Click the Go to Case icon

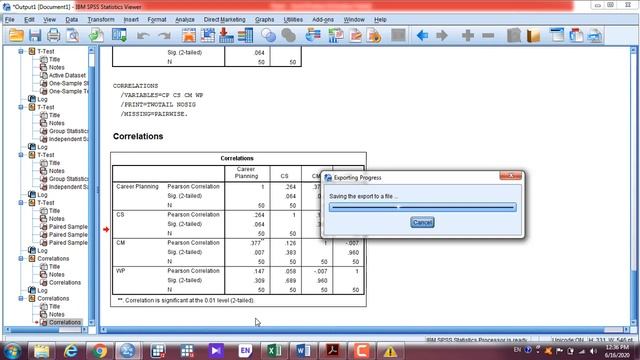(x=207, y=36)
